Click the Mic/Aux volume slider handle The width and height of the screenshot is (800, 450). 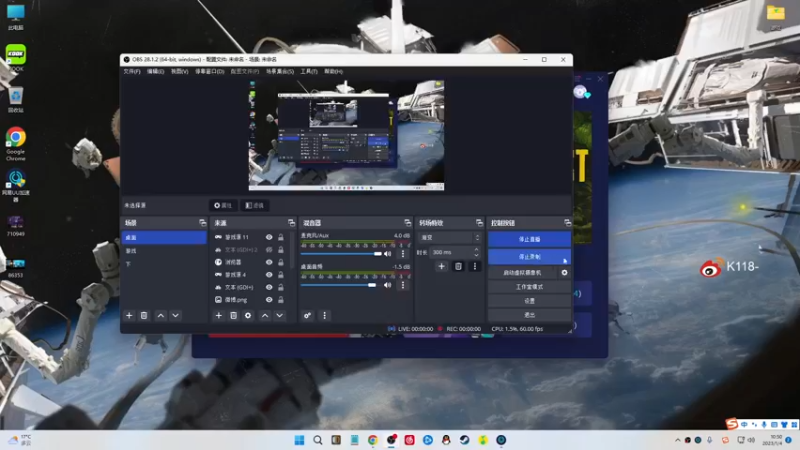(x=378, y=254)
